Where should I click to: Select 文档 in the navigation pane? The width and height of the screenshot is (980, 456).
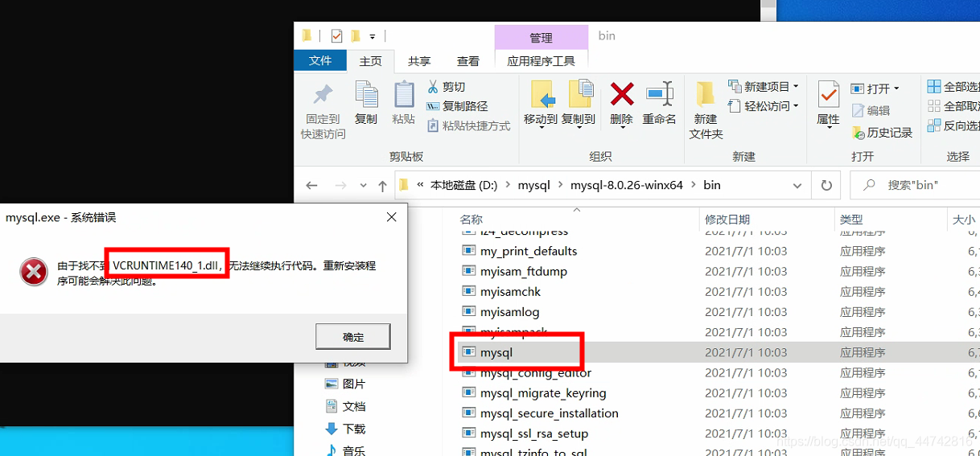(x=345, y=406)
